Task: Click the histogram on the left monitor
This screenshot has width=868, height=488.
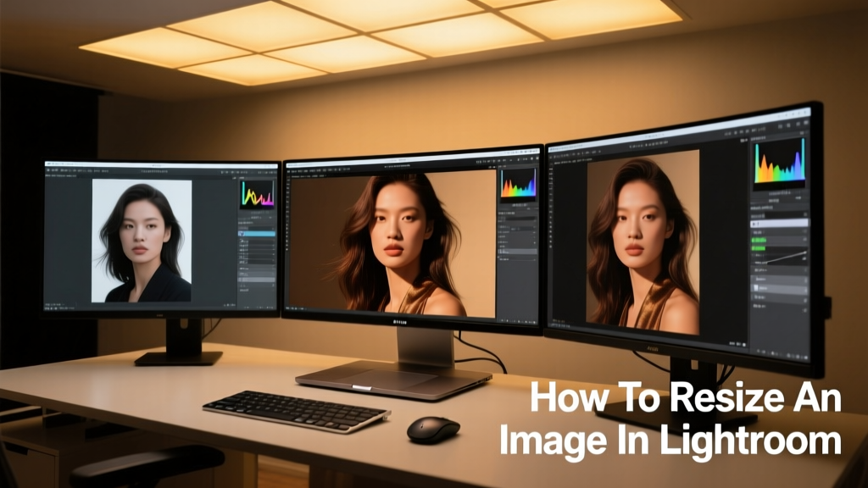Action: (x=258, y=194)
